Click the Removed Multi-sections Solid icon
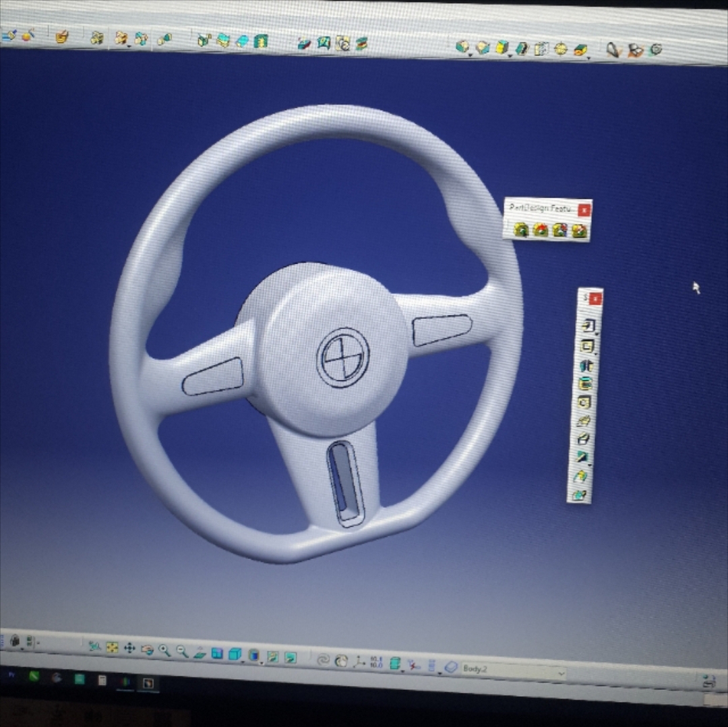728x727 pixels. pos(635,50)
